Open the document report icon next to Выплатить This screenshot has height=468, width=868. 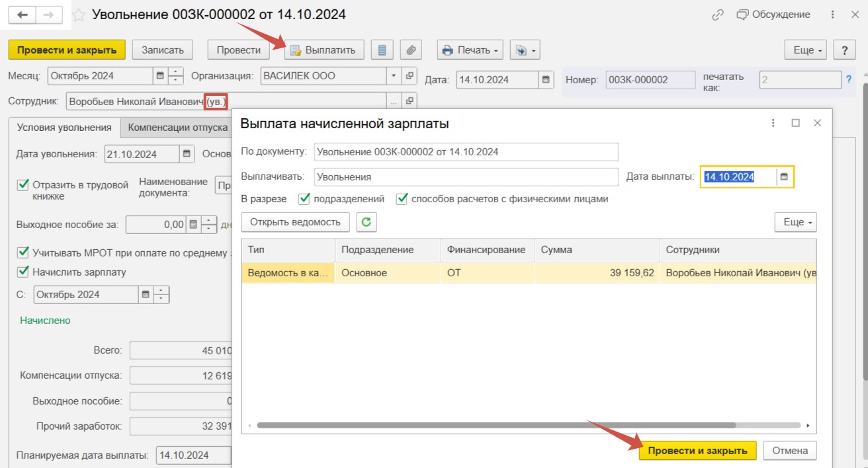click(382, 50)
